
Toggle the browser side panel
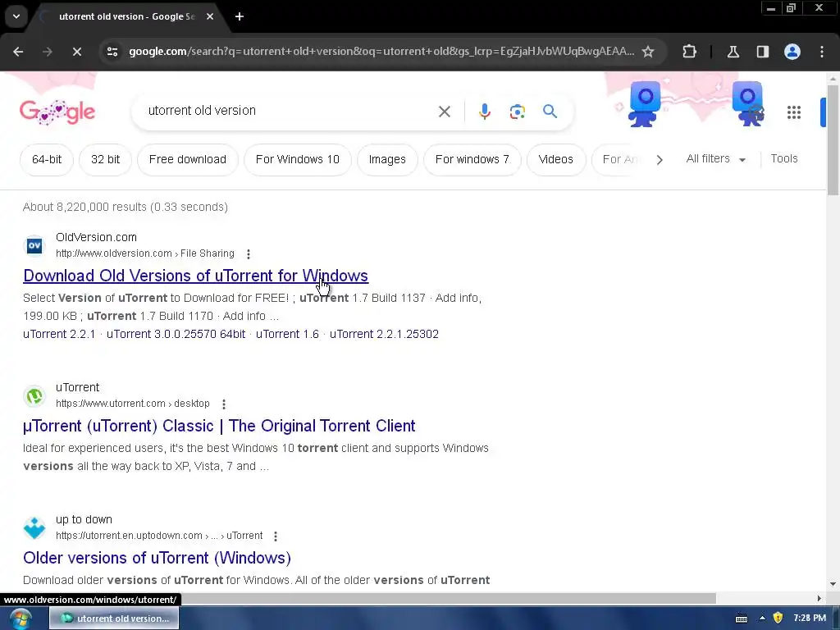[x=762, y=52]
